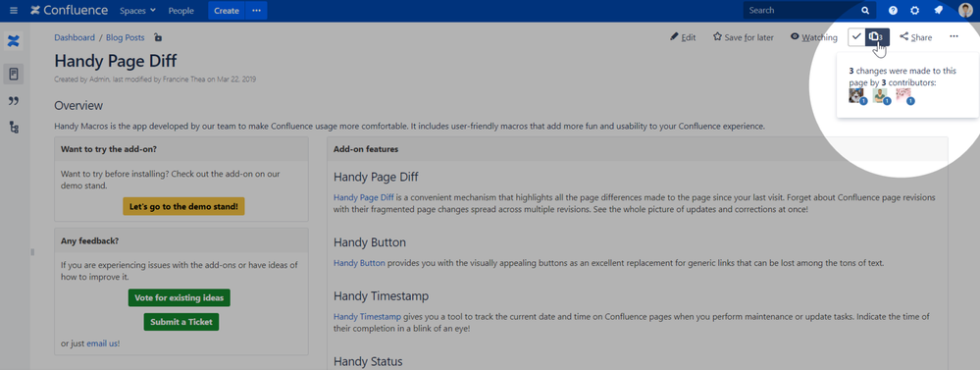Click Save for later star
Viewport: 980px width, 370px height.
click(744, 37)
